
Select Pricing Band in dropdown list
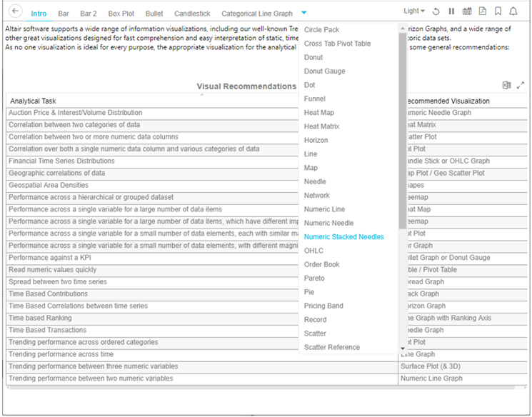tap(323, 306)
